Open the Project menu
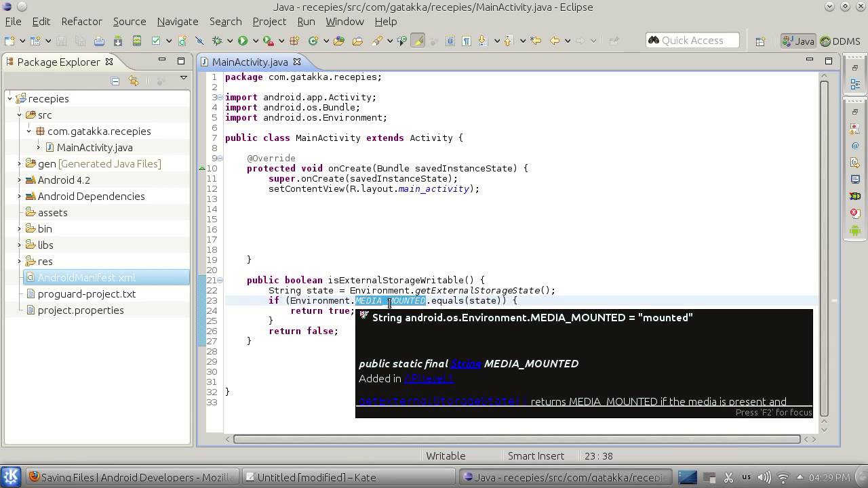This screenshot has width=868, height=488. pos(269,21)
